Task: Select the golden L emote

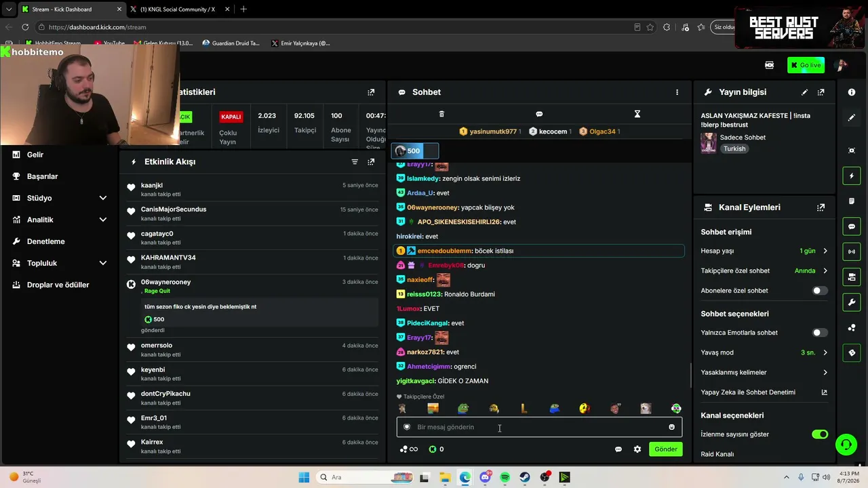Action: click(524, 408)
